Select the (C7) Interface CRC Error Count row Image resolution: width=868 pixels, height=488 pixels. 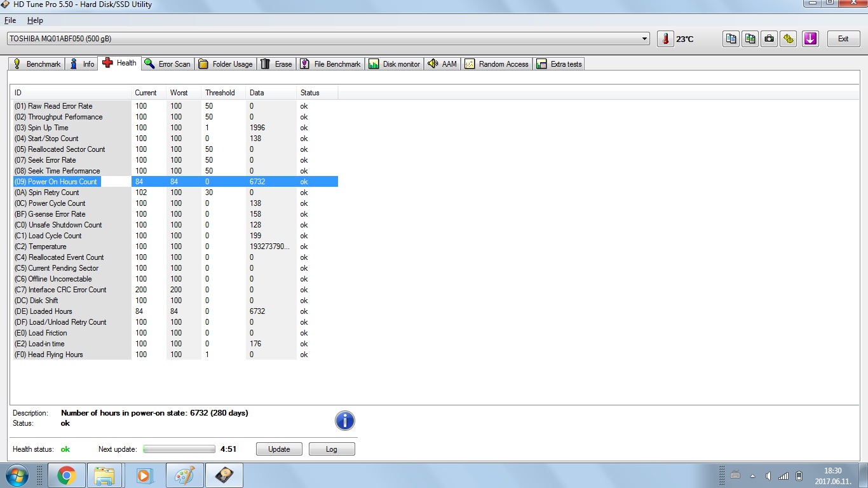[175, 290]
